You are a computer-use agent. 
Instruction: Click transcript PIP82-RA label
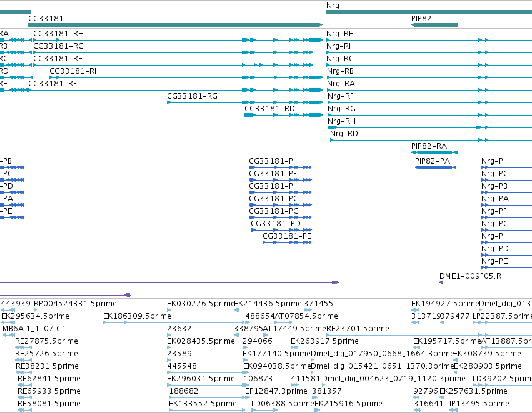(429, 146)
